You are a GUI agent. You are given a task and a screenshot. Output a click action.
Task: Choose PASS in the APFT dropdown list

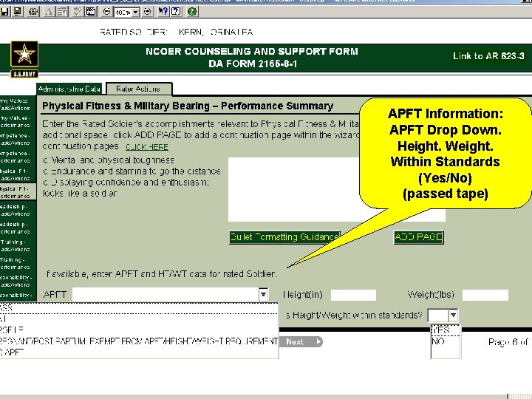click(x=139, y=307)
